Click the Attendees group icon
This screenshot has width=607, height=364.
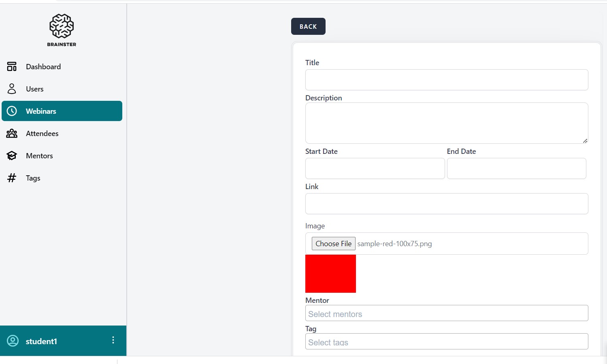[12, 134]
